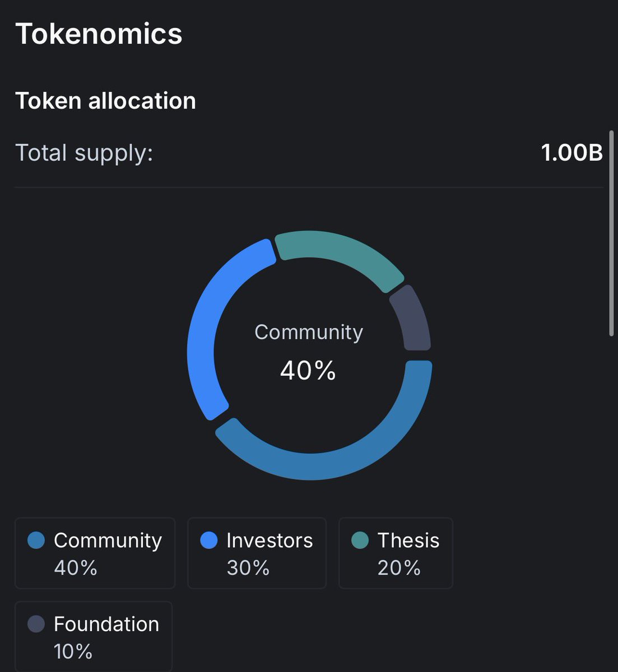Viewport: 618px width, 672px height.
Task: Select the Community legend label
Action: click(x=108, y=540)
